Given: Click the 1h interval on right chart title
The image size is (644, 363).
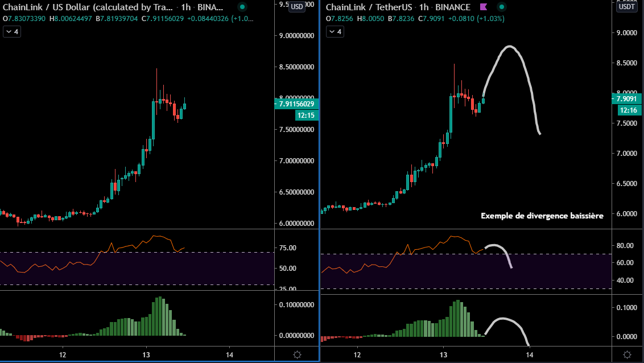Looking at the screenshot, I should tap(423, 7).
